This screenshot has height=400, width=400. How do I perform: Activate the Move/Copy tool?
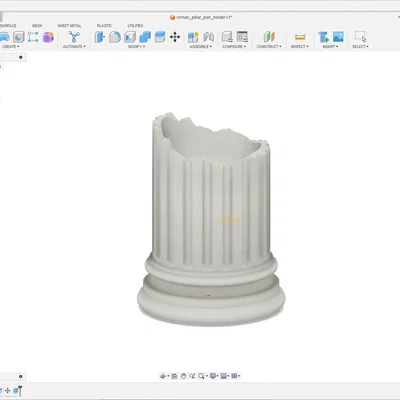coord(175,37)
